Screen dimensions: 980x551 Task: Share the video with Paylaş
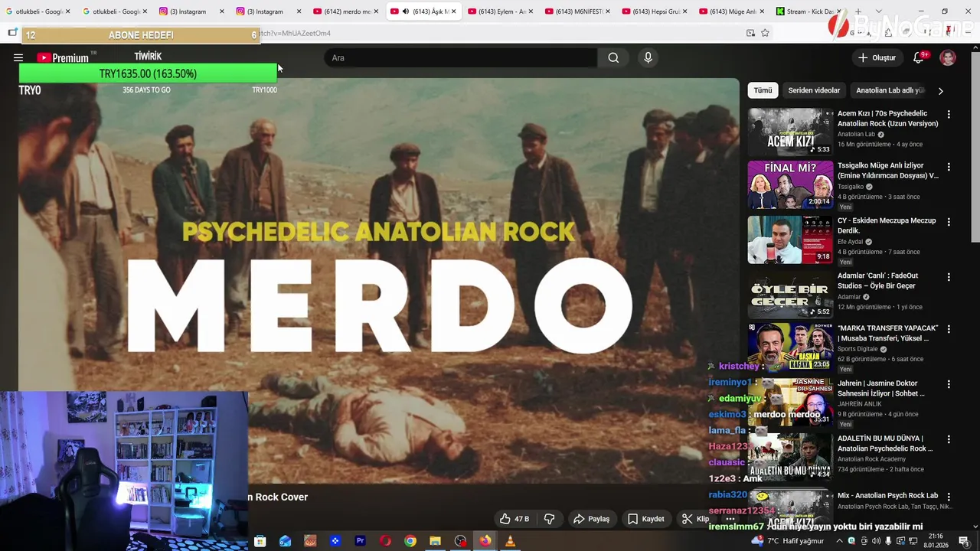(x=591, y=519)
